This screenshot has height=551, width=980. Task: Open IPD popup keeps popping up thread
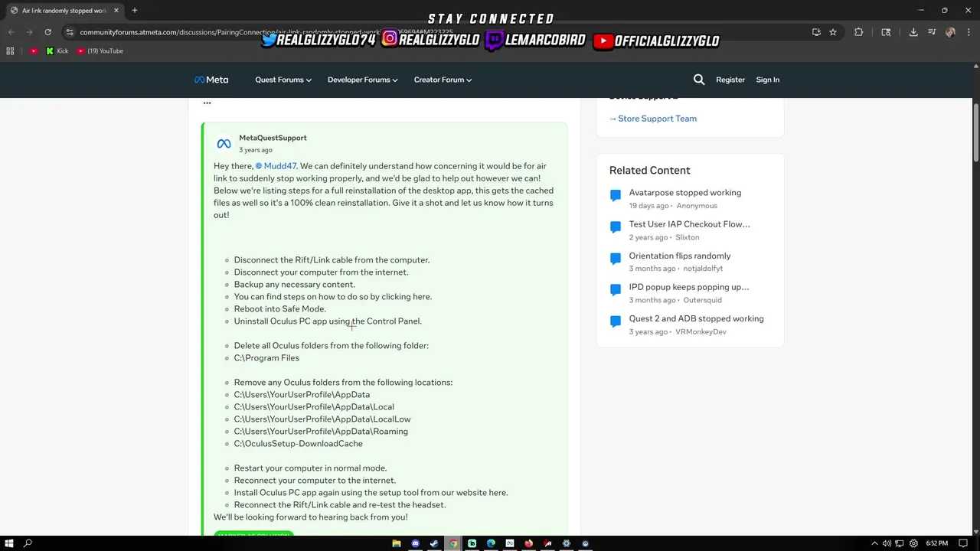click(689, 287)
